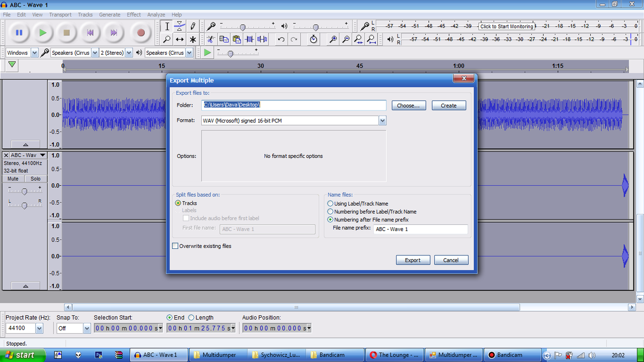Cancel the Export Multiple dialog

coord(451,260)
